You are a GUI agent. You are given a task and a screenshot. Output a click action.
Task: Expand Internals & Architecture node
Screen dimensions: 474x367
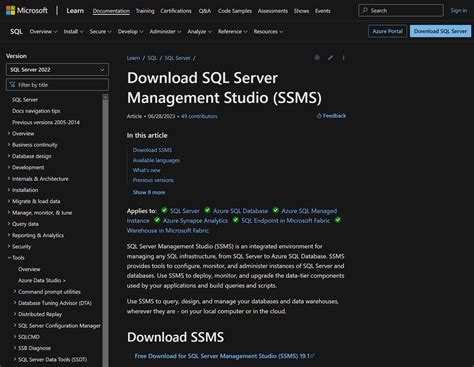[x=9, y=179]
